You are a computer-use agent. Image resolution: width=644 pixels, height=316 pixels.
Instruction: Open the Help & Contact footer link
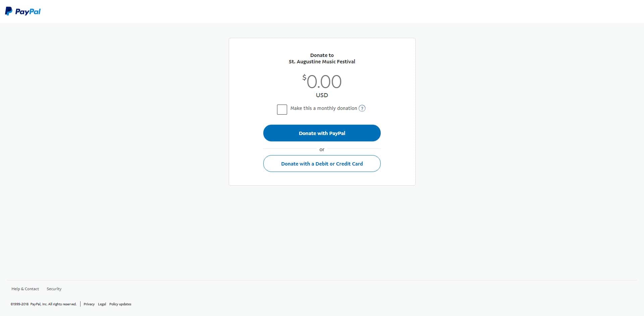(25, 289)
